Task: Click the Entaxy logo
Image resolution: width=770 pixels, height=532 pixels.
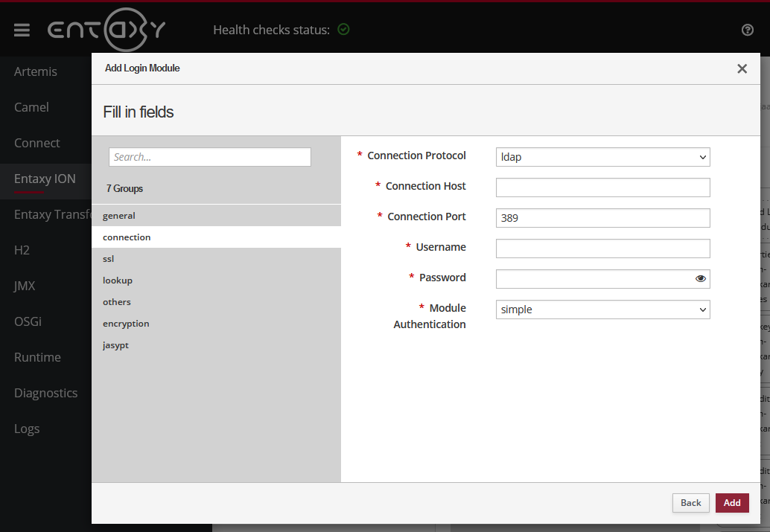Action: coord(106,29)
